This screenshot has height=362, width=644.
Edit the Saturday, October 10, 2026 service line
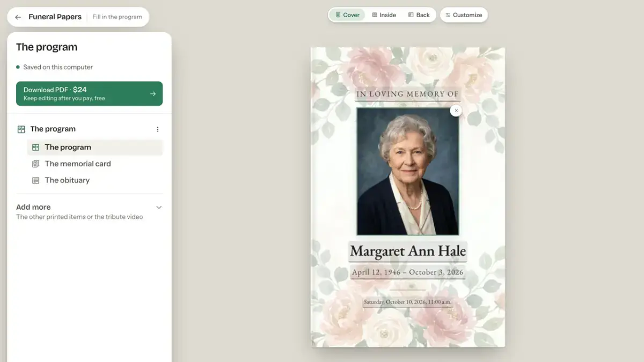point(408,302)
